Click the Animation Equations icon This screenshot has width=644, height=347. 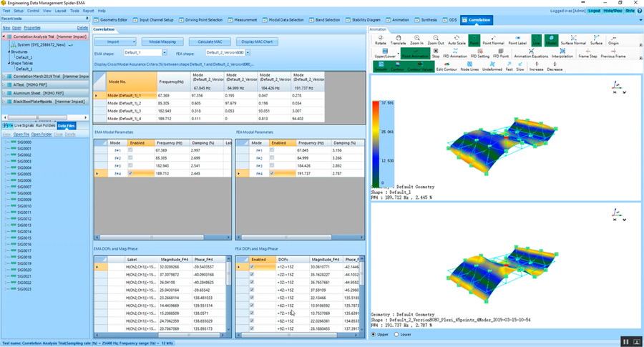click(x=531, y=53)
